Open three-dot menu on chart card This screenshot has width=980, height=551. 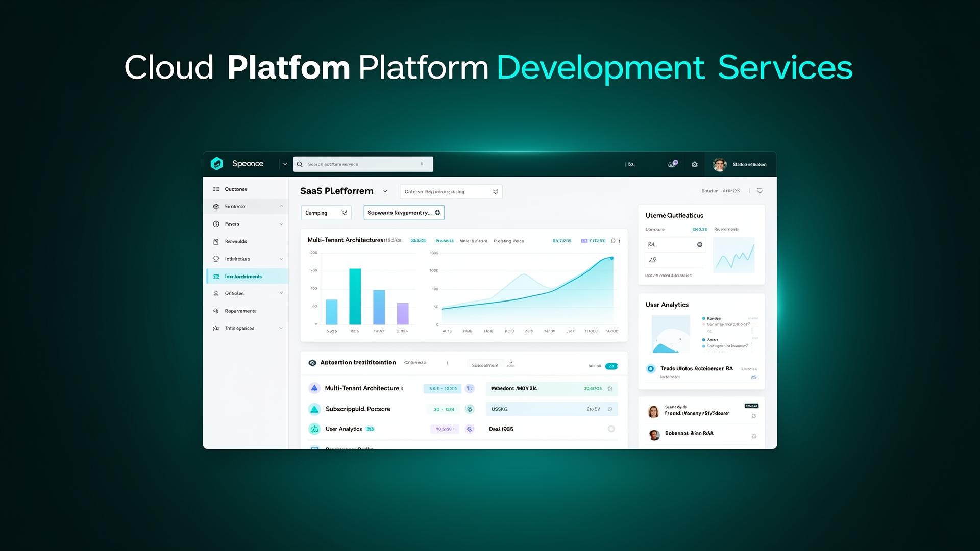(x=620, y=241)
